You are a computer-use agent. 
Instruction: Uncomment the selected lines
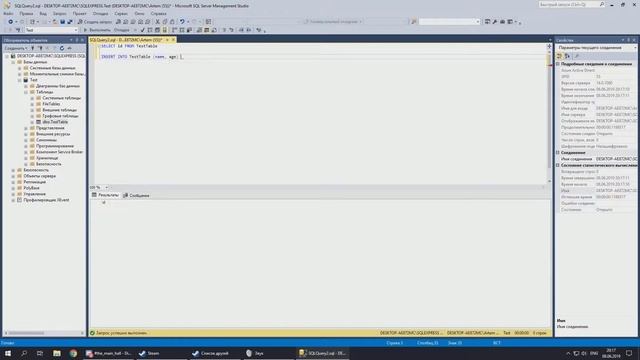(x=231, y=30)
